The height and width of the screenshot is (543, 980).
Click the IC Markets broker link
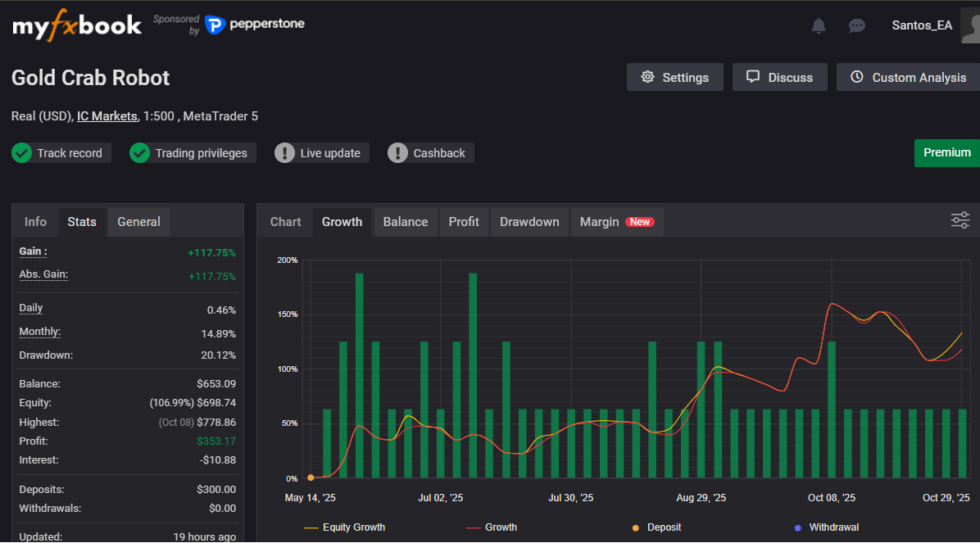coord(107,116)
